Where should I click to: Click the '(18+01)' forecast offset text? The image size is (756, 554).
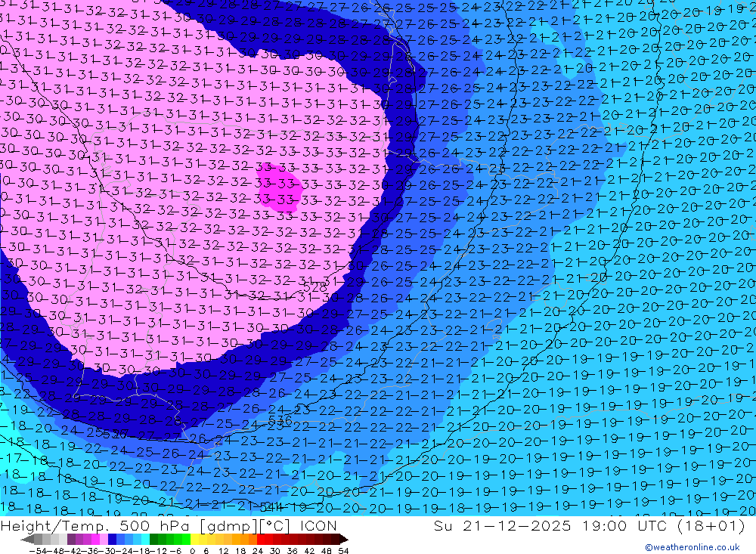click(711, 525)
